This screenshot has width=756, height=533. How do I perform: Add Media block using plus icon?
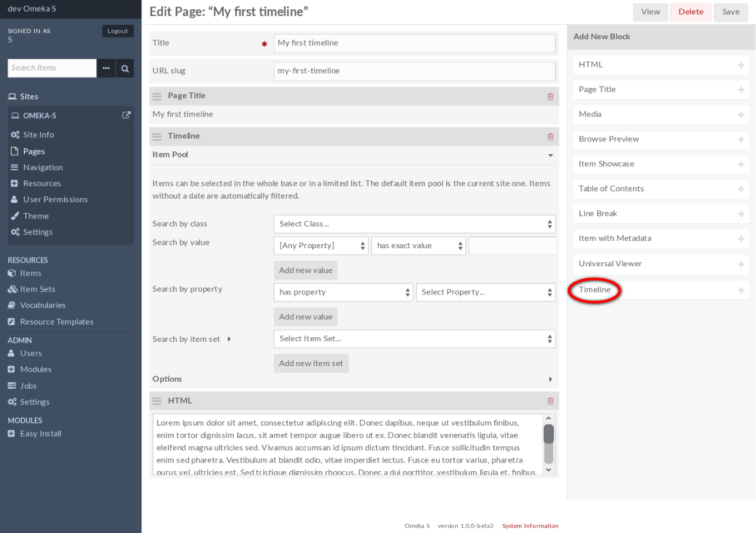(x=741, y=115)
